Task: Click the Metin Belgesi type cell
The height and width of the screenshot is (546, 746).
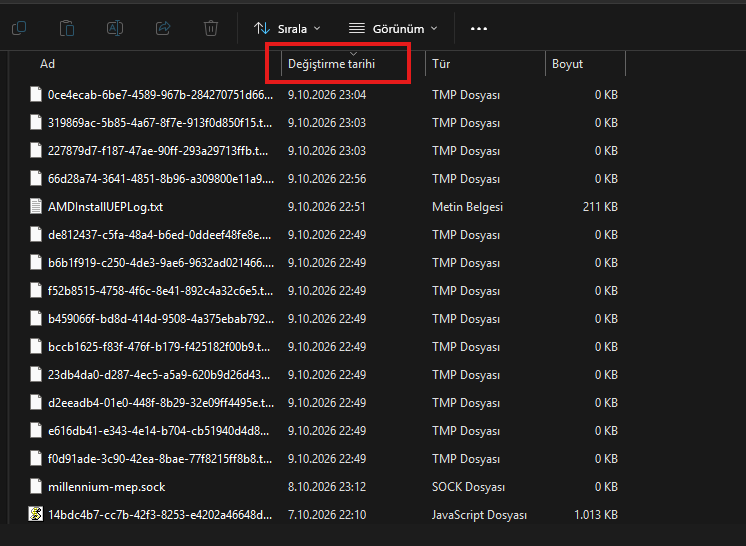Action: point(467,207)
